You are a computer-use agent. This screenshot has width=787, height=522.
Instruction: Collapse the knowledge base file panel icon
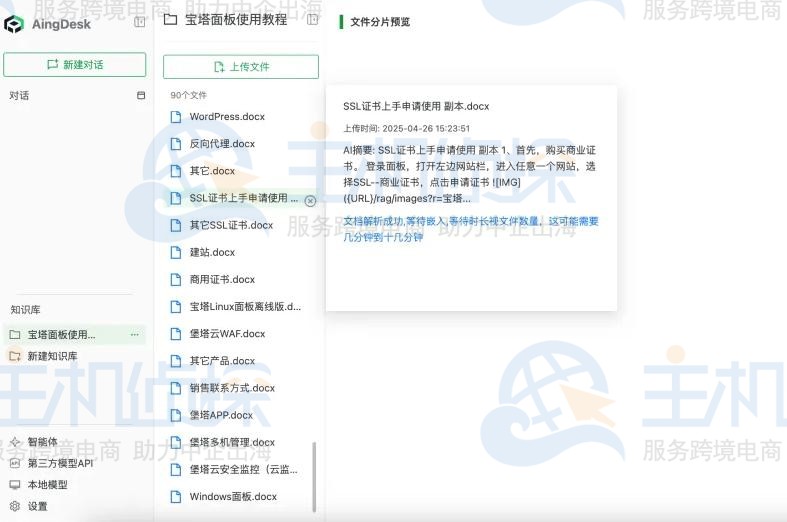coord(312,20)
